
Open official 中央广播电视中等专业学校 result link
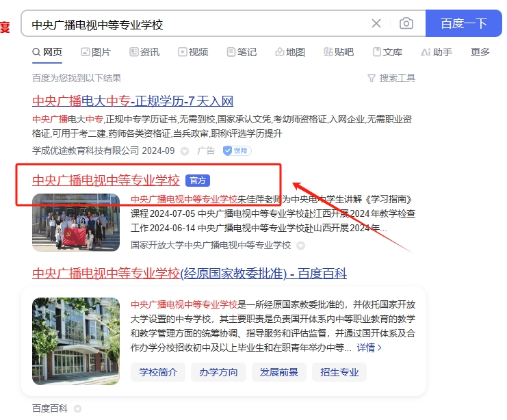click(x=106, y=181)
